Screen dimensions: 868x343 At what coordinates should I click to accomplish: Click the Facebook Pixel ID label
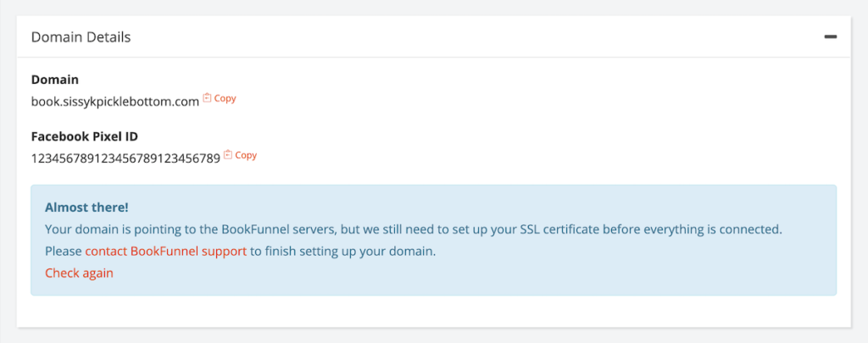point(84,136)
